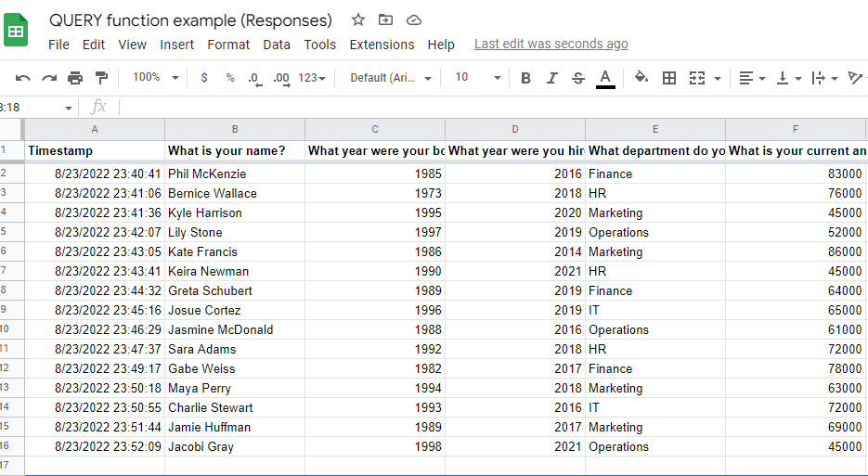868x476 pixels.
Task: Merge cells button
Action: (697, 78)
